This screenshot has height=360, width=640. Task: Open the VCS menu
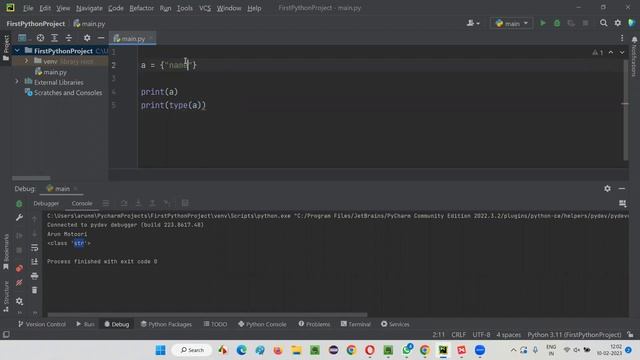[x=205, y=8]
